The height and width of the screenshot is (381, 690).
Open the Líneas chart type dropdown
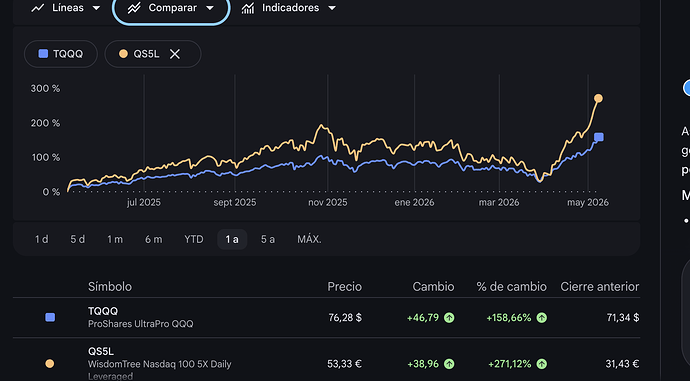pos(66,8)
